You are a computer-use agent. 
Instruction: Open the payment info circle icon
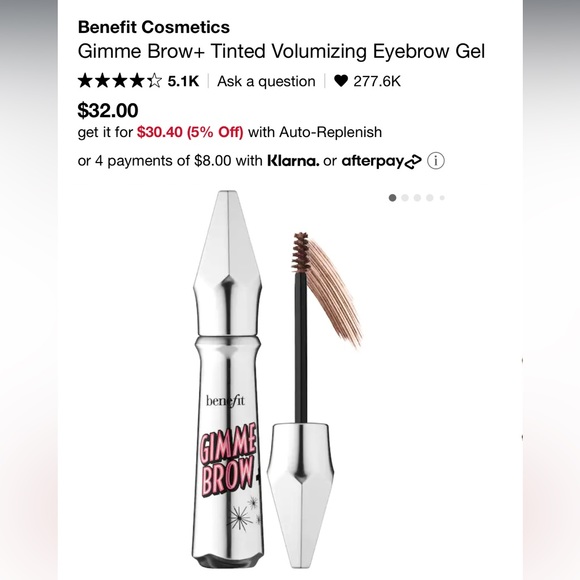(436, 161)
